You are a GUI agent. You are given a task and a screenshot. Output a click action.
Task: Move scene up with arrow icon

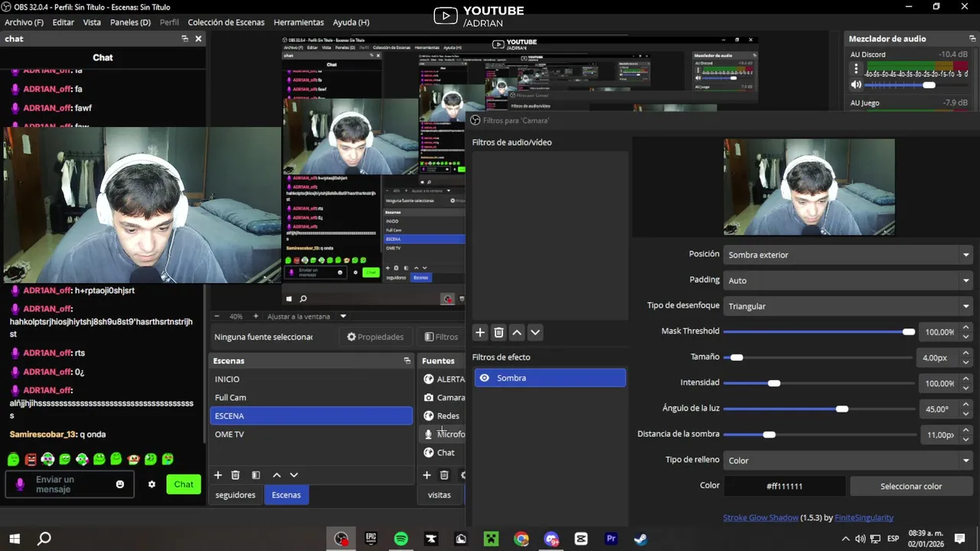pos(276,475)
